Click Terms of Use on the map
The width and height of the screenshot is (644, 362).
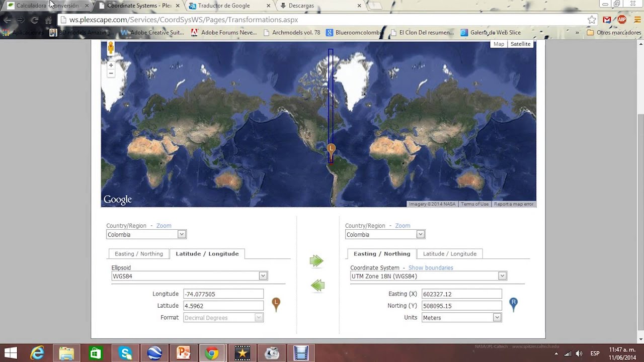tap(475, 204)
